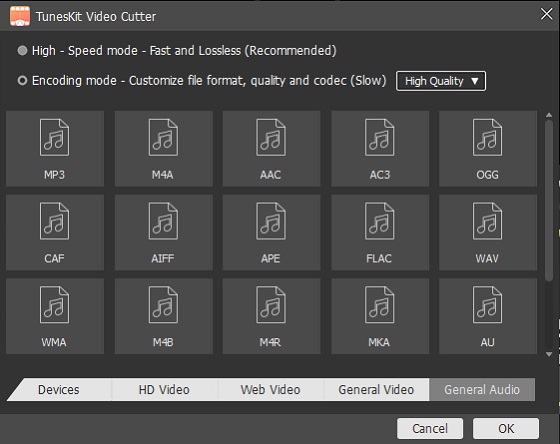Confirm with the OK button
This screenshot has height=444, width=560.
tap(506, 428)
